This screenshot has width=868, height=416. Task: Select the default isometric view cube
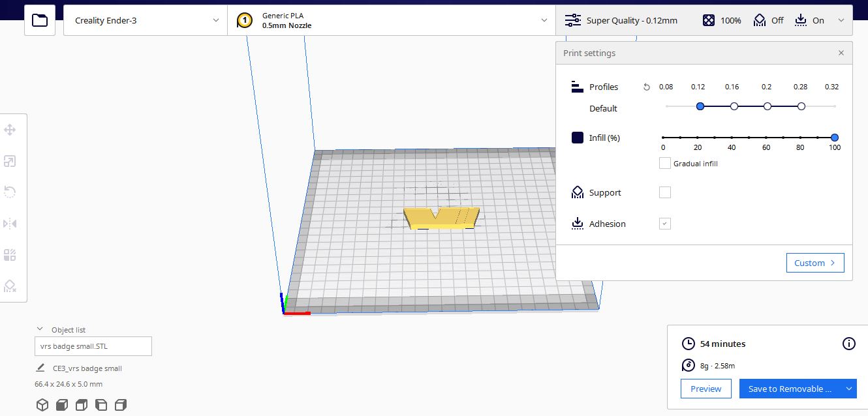pyautogui.click(x=42, y=404)
